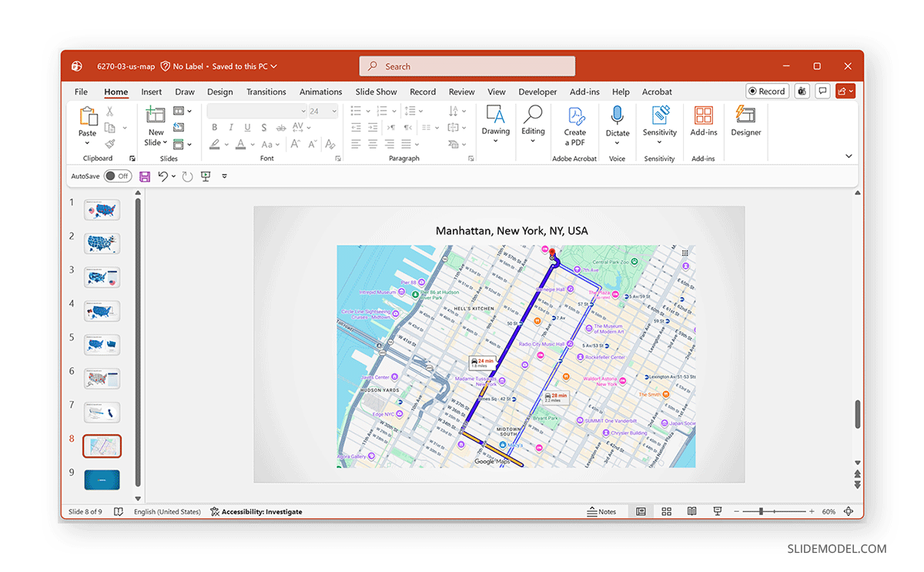Switch to the Animations tab

pyautogui.click(x=321, y=92)
